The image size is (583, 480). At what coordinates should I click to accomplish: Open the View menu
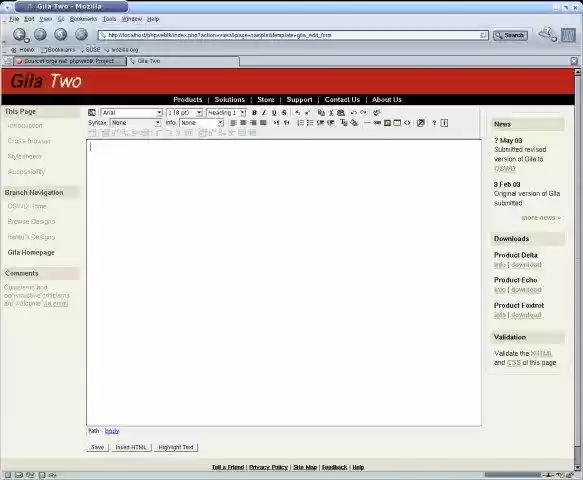coord(46,19)
